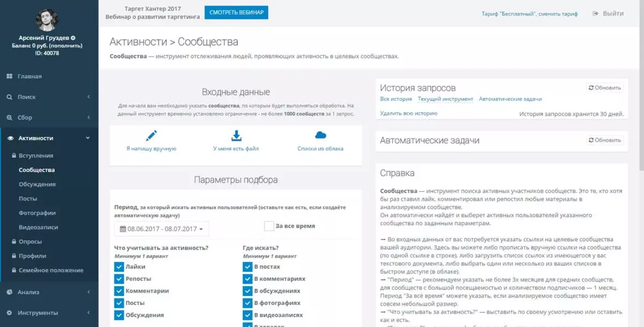The height and width of the screenshot is (327, 644).
Task: Switch to Автоматические задачи history tab
Action: [510, 99]
